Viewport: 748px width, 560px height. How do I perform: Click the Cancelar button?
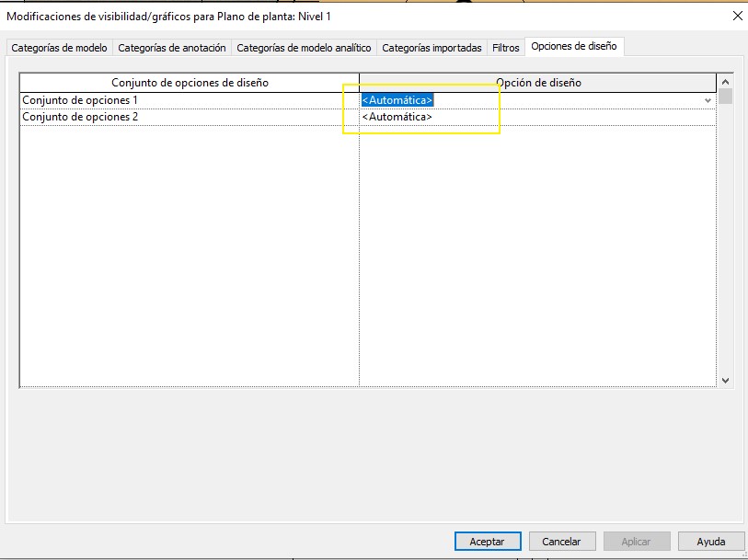click(x=561, y=542)
